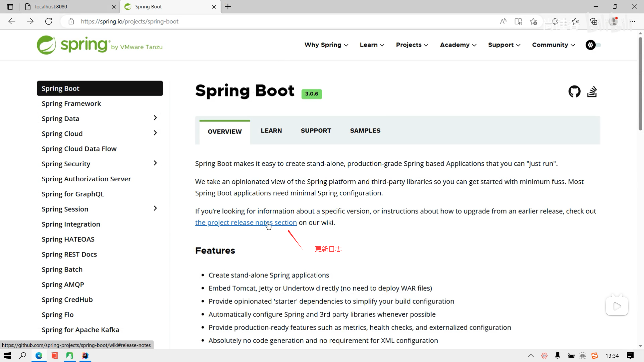Viewport: 644px width, 362px height.
Task: Open the project release notes section link
Action: [246, 223]
